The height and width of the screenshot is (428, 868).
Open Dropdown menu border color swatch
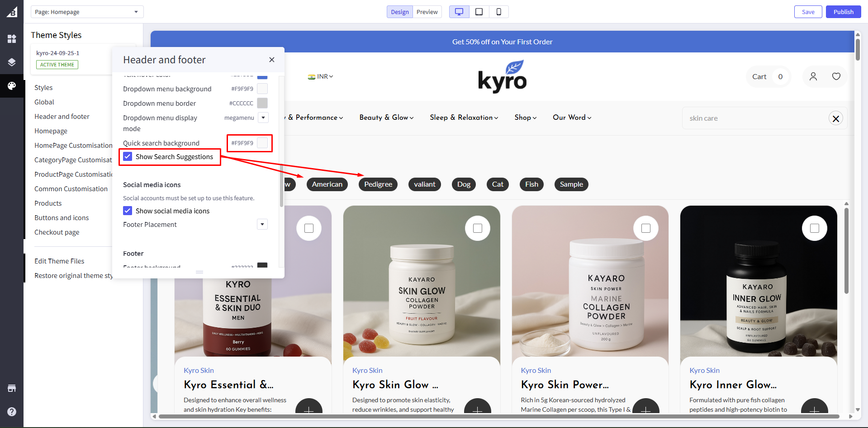(x=262, y=103)
